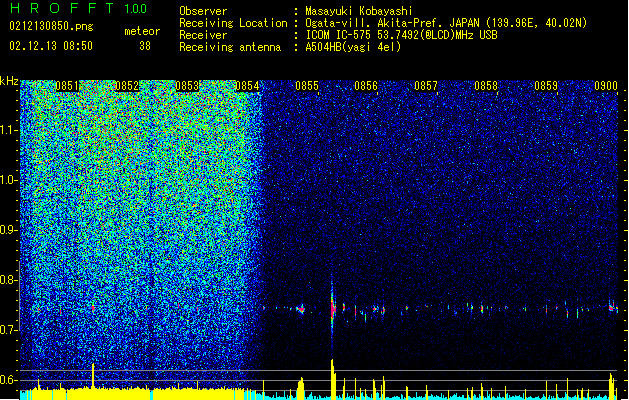Click the meteor label
Image resolution: width=629 pixels, height=400 pixels.
click(x=142, y=31)
